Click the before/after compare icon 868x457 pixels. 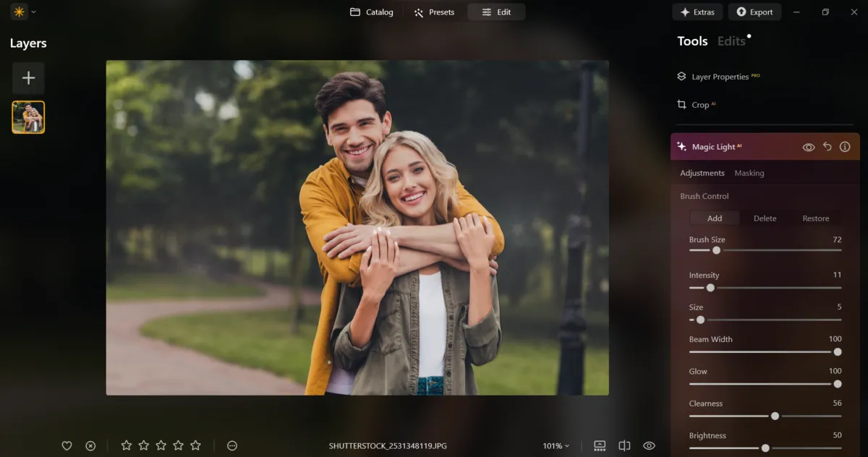(x=624, y=445)
